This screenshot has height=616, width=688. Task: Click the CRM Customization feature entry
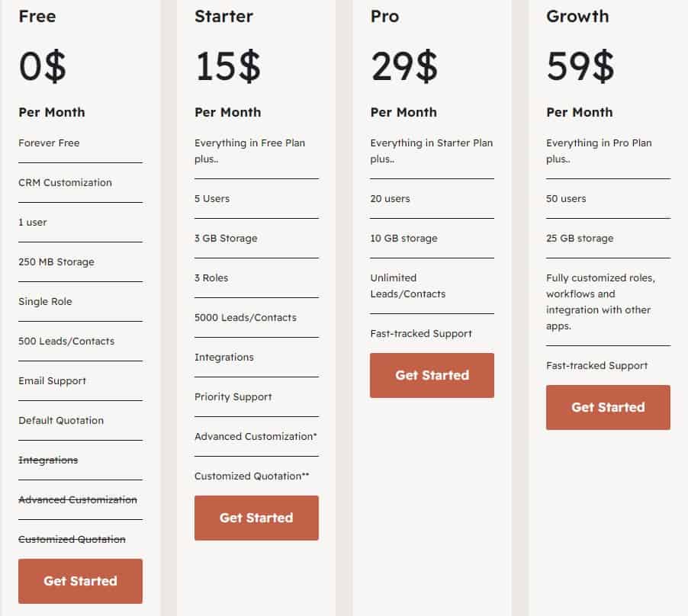(x=65, y=182)
